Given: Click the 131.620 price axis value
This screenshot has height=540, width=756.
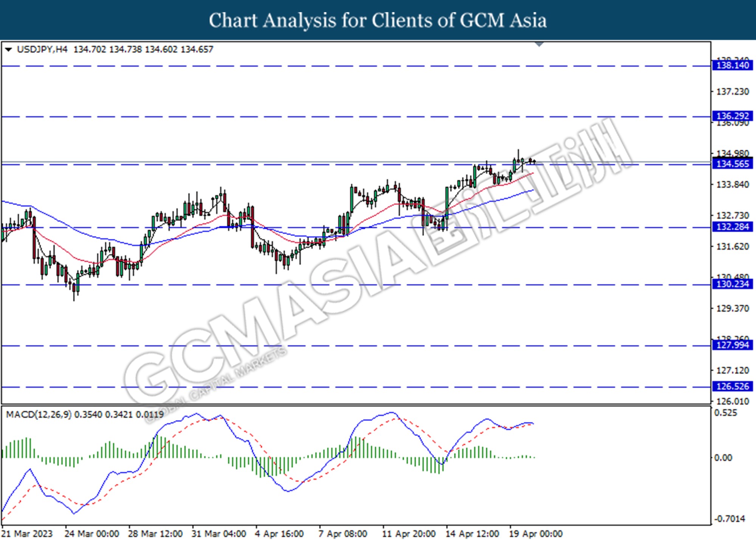Looking at the screenshot, I should (733, 247).
